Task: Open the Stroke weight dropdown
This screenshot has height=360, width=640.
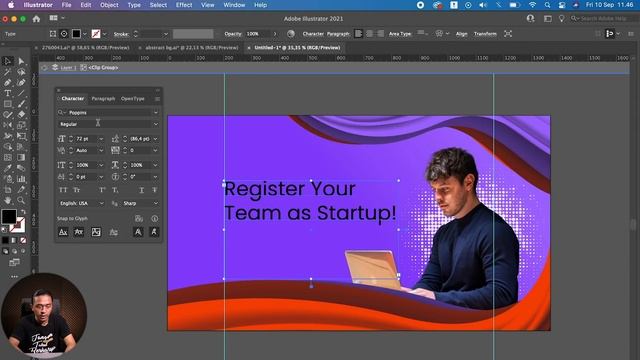Action: click(166, 34)
